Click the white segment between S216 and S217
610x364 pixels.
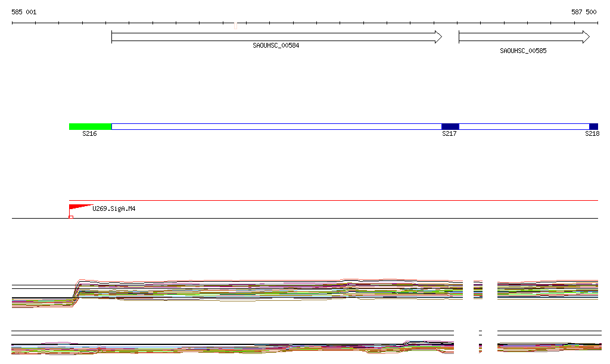click(x=276, y=126)
